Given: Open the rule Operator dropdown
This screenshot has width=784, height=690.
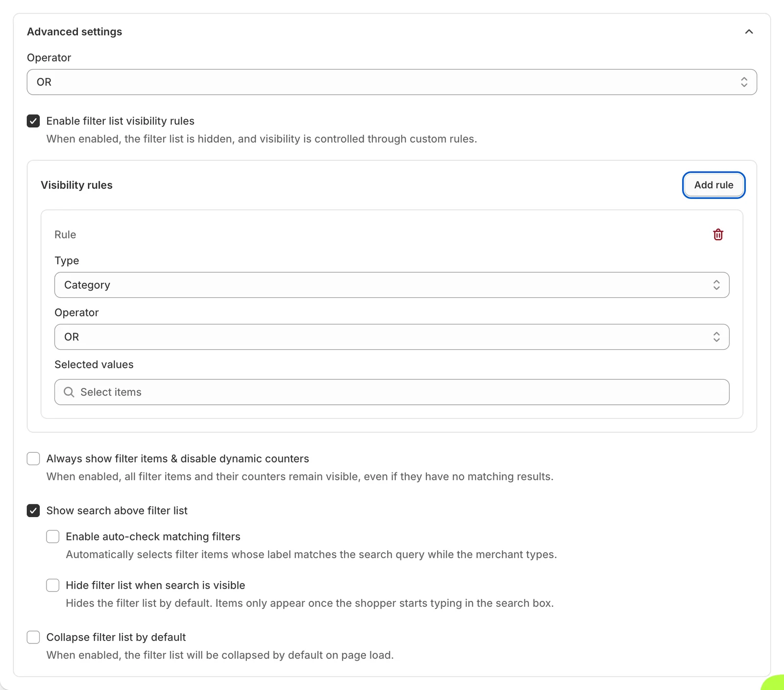Looking at the screenshot, I should click(x=392, y=337).
